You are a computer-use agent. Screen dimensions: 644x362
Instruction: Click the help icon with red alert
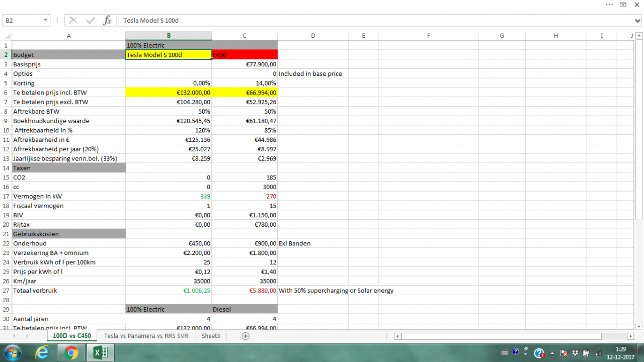point(539,353)
